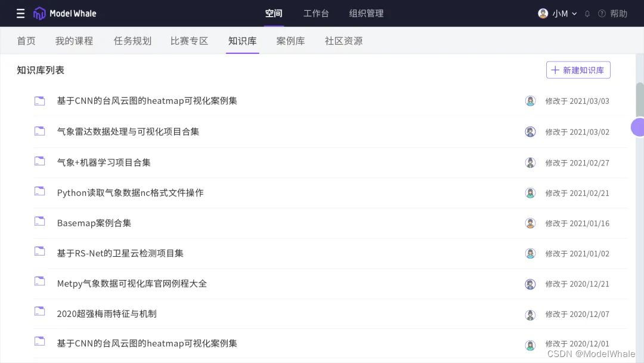Image resolution: width=644 pixels, height=363 pixels.
Task: Click author avatar on 2020/12/21 row
Action: coord(530,284)
